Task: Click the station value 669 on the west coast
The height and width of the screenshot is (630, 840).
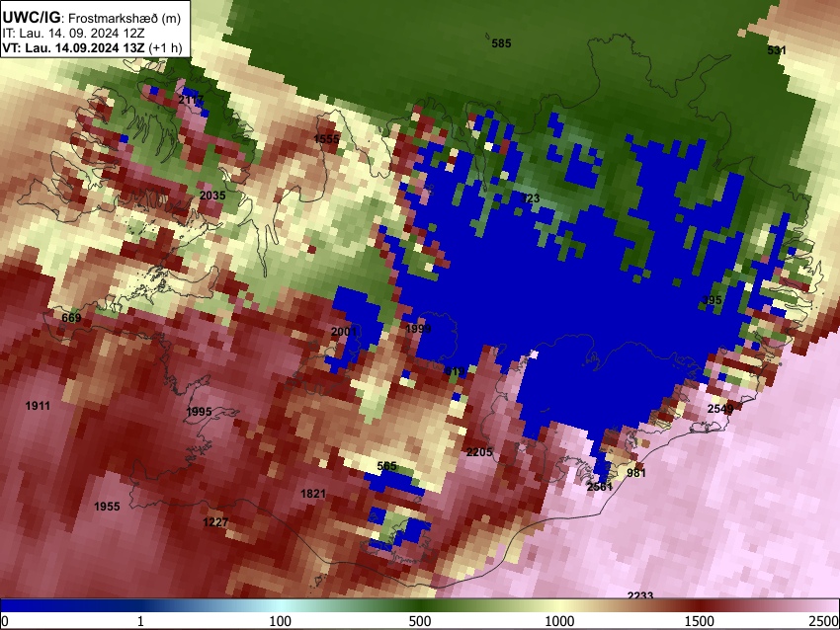Action: pyautogui.click(x=71, y=318)
